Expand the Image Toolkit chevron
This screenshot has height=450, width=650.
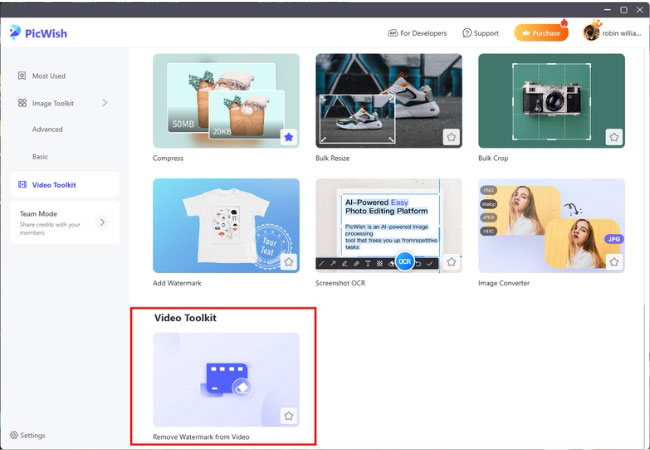(x=105, y=102)
